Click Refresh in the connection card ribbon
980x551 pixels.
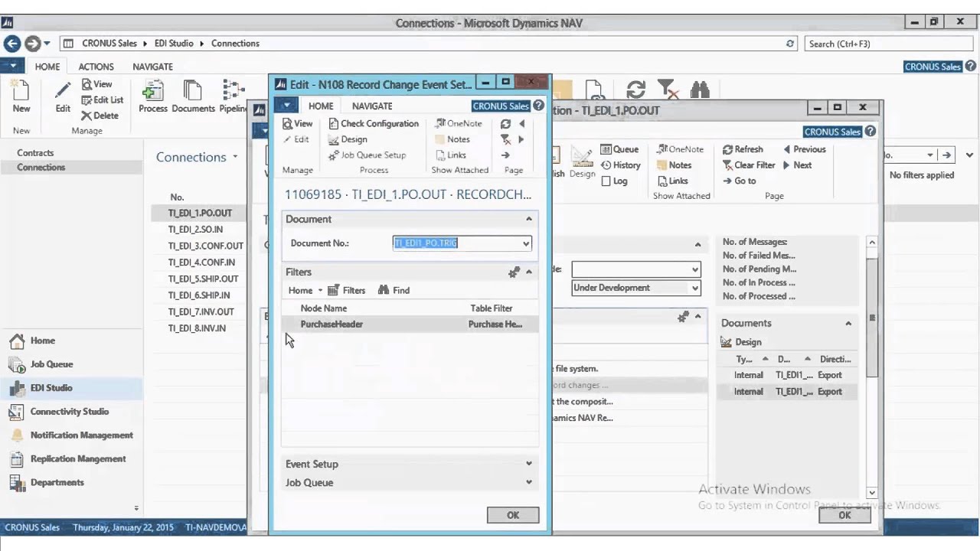[743, 149]
